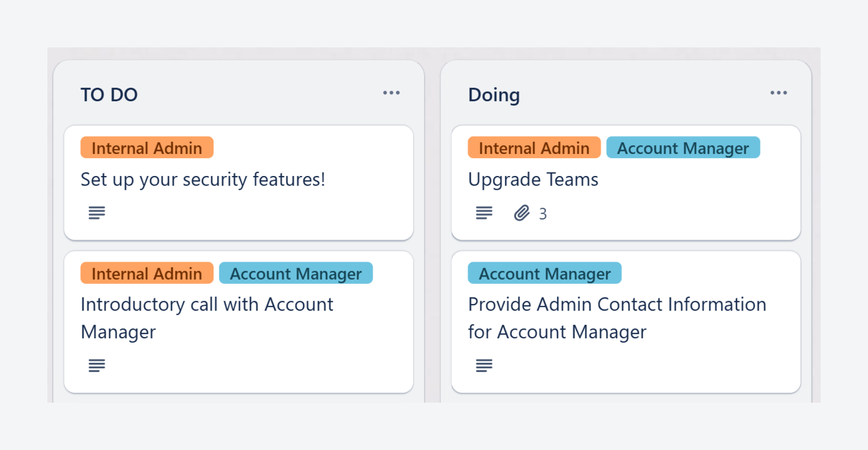Click the attachment count 3 on Upgrade Teams

pos(543,214)
